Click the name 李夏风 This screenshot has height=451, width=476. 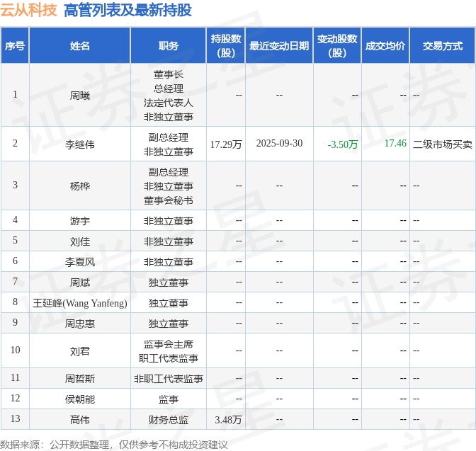(x=80, y=262)
